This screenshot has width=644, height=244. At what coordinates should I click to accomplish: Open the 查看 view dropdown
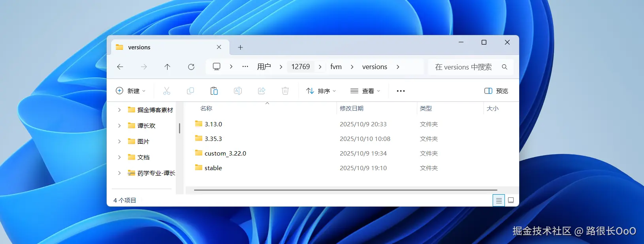(x=365, y=91)
